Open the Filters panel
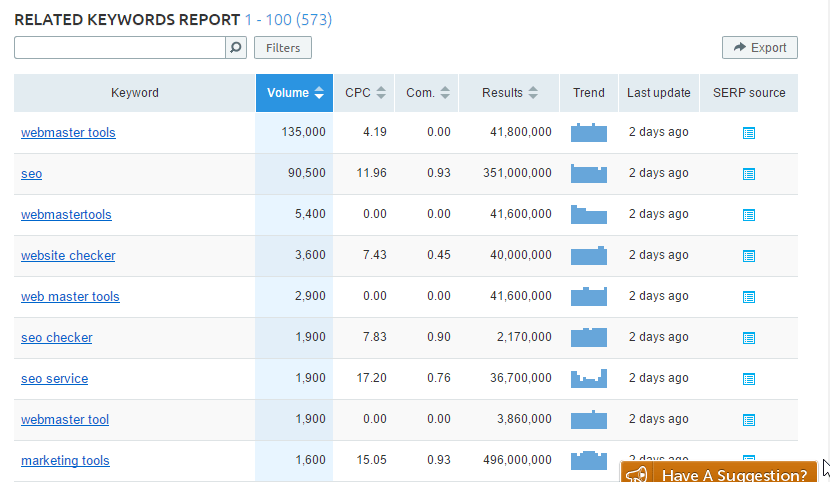Screen dimensions: 830x482 [x=283, y=48]
